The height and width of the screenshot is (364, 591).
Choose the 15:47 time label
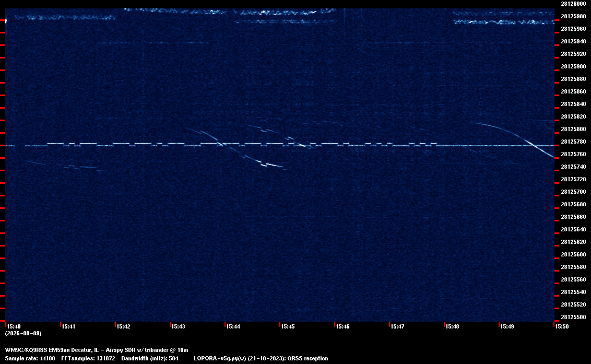point(397,326)
